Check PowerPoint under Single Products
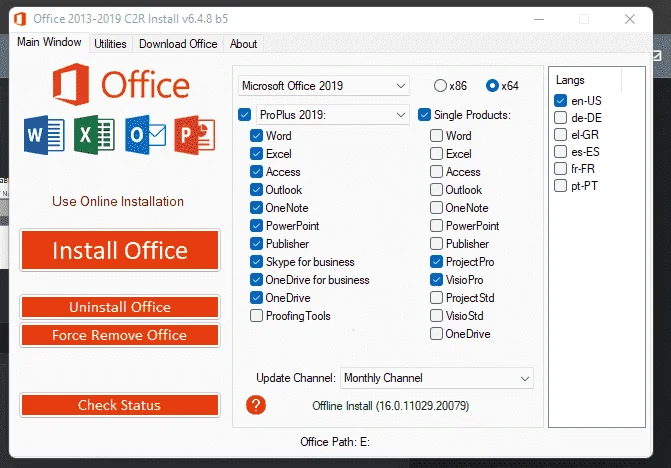 click(436, 225)
